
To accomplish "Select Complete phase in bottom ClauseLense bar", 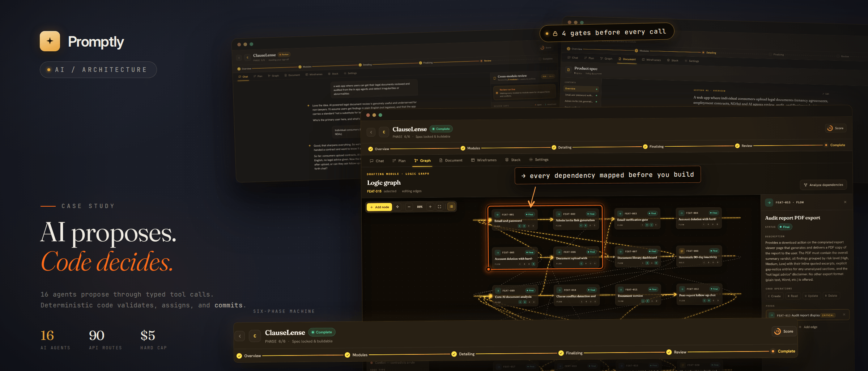I will [x=783, y=351].
